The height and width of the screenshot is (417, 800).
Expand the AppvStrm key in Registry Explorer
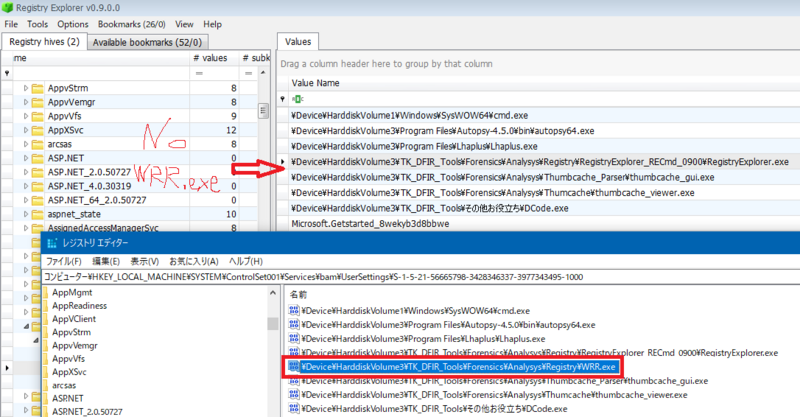(x=26, y=88)
